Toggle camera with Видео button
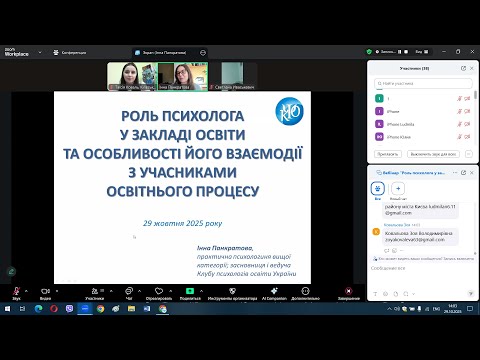 point(45,293)
